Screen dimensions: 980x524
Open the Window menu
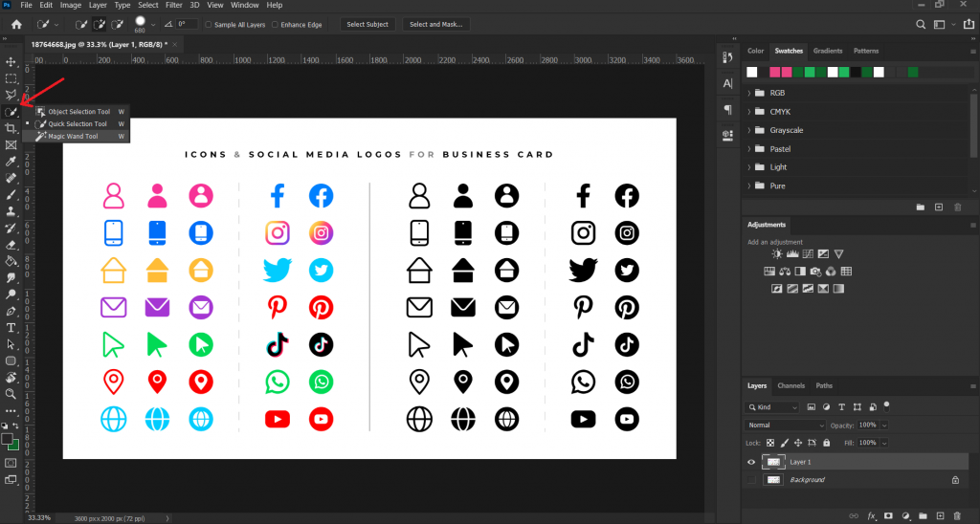(x=244, y=5)
